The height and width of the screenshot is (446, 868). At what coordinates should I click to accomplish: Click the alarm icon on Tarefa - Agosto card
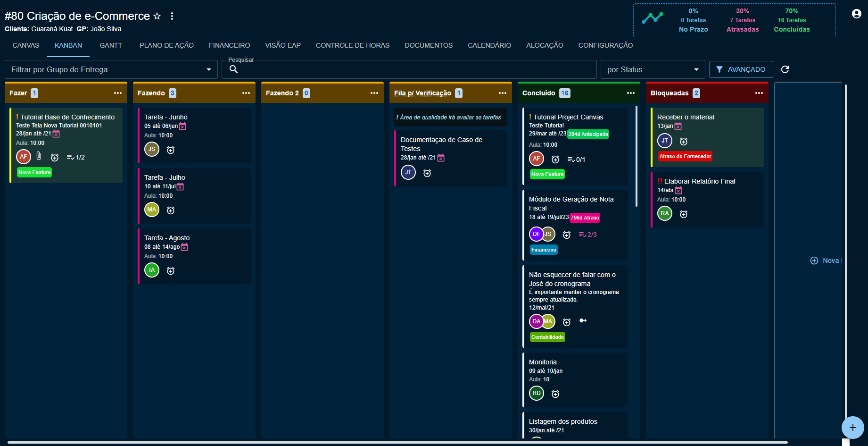(171, 271)
